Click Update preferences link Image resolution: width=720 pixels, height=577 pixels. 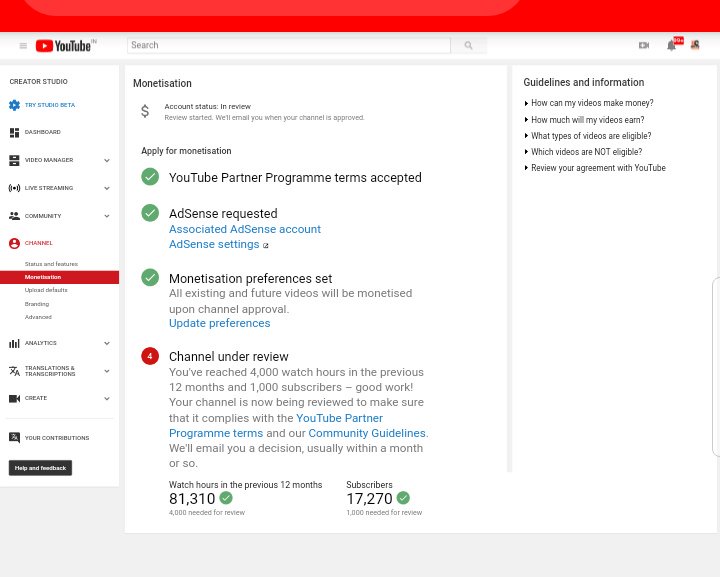click(219, 323)
